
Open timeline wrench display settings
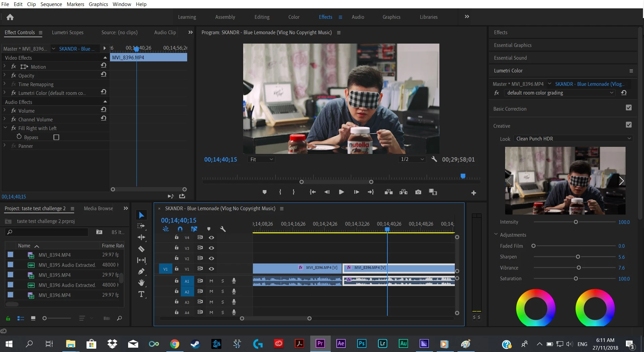click(223, 229)
